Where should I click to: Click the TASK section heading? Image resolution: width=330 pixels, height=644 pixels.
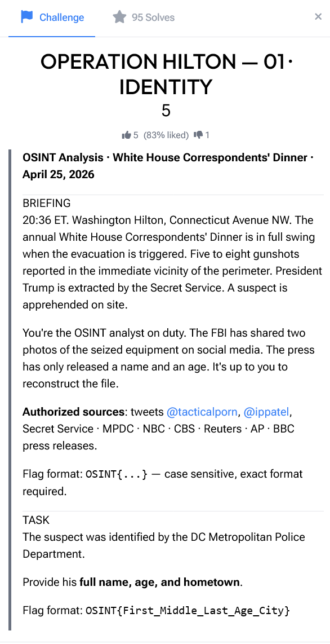36,520
